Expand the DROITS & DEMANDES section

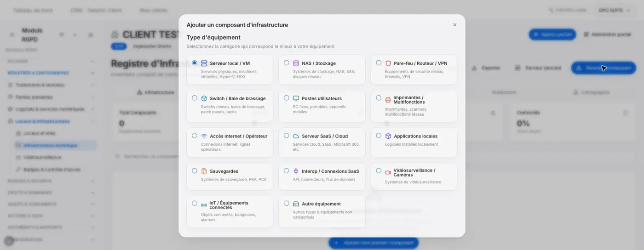pyautogui.click(x=52, y=193)
